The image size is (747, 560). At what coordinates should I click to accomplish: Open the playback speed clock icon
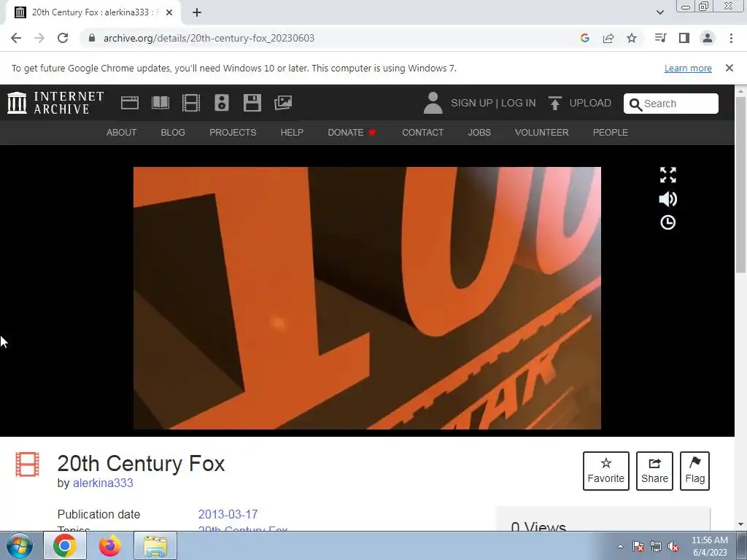(668, 222)
